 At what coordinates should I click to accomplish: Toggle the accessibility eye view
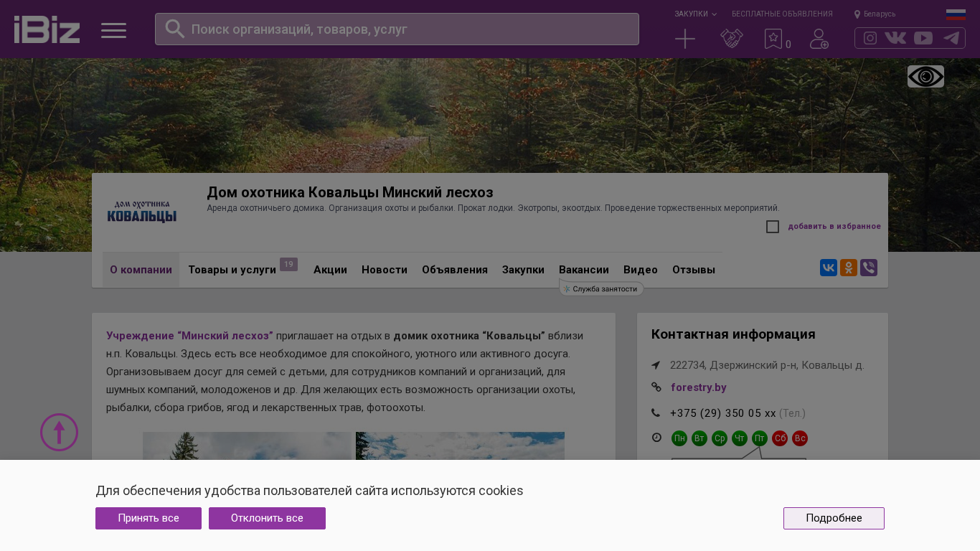click(x=925, y=77)
